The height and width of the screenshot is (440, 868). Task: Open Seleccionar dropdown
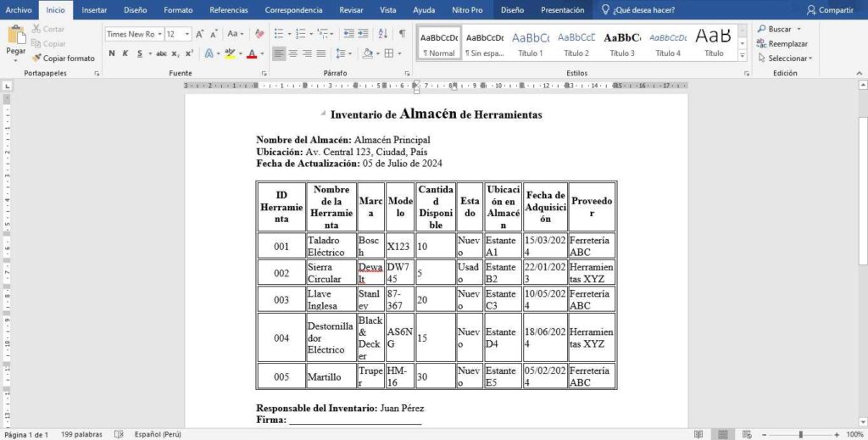(x=785, y=58)
